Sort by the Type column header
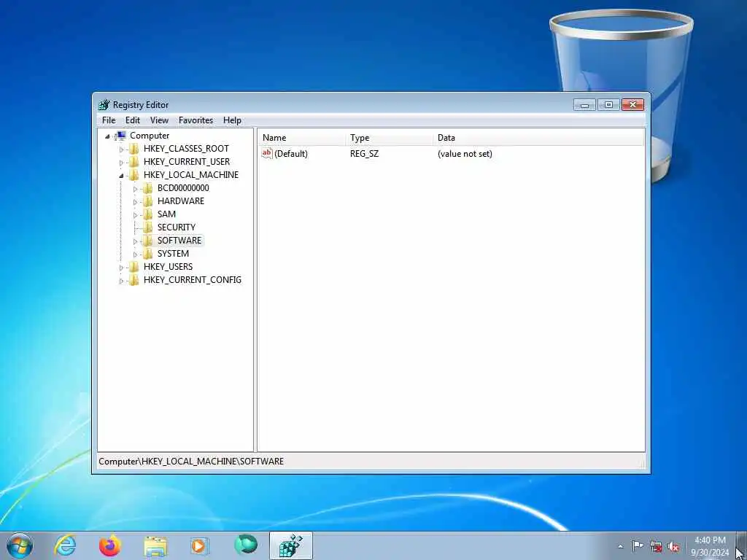 (x=390, y=138)
